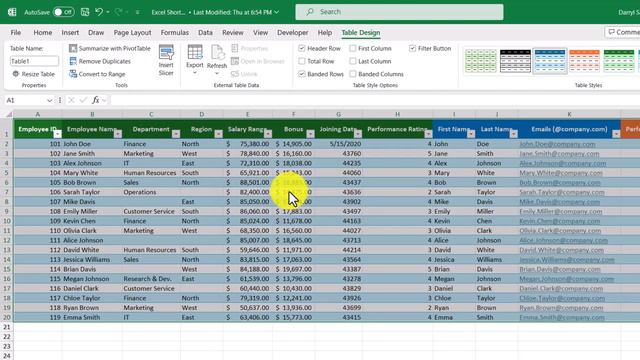Open Performance Rating filter dropdown

428,134
